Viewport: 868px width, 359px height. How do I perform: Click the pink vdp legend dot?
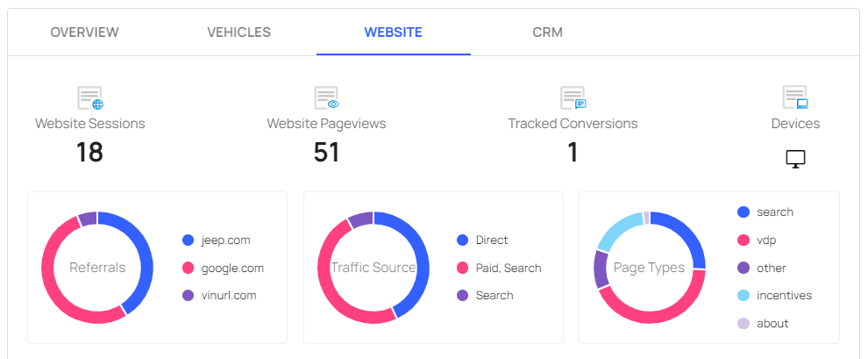(743, 240)
